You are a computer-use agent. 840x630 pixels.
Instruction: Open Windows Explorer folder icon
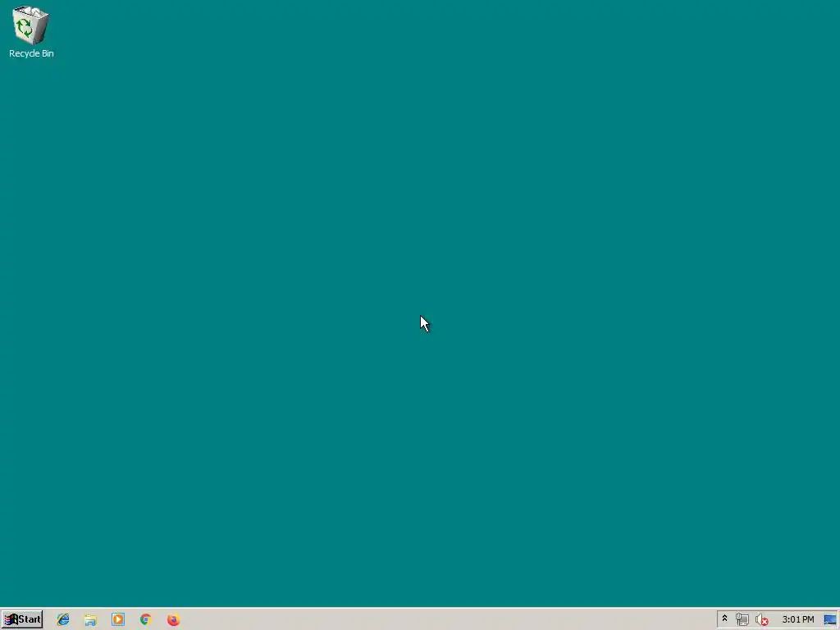(x=90, y=619)
